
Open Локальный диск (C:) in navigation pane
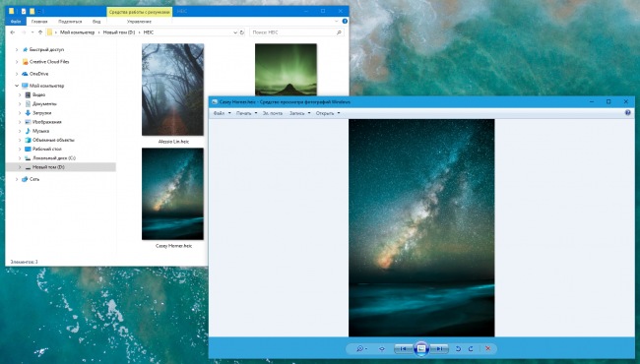coord(54,158)
